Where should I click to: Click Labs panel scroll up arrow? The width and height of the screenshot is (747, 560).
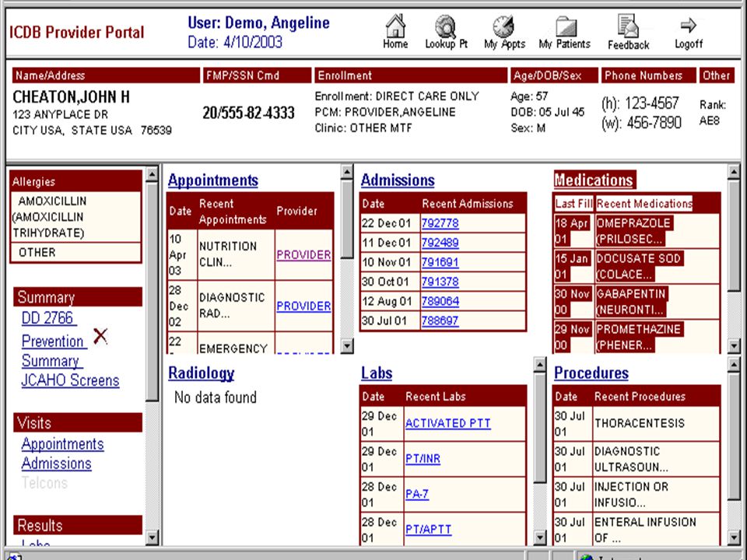540,365
